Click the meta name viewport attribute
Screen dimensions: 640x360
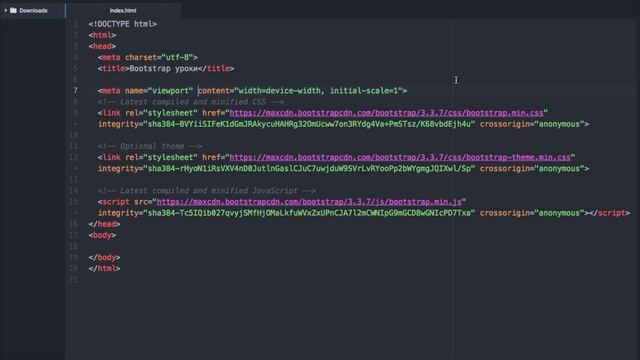point(159,91)
